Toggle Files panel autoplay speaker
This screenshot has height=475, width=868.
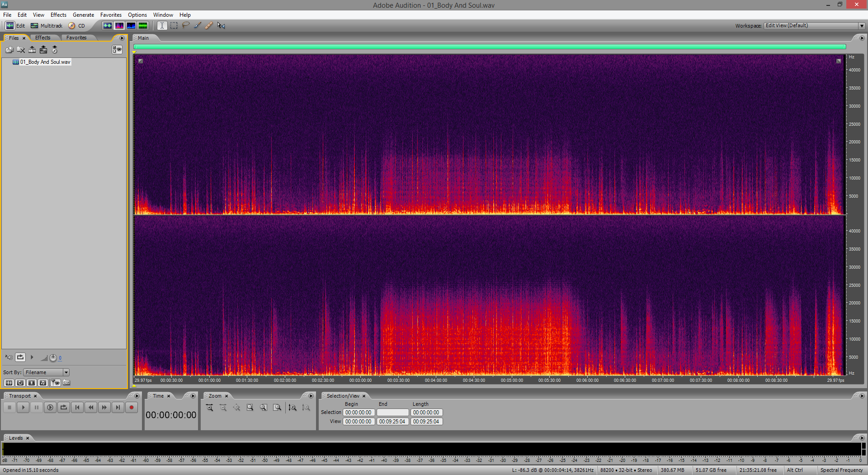pos(9,357)
